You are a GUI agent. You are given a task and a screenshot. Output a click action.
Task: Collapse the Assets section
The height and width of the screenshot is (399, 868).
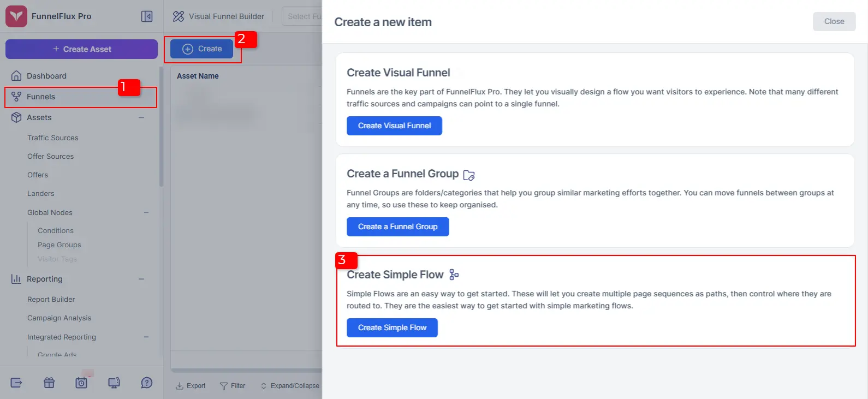141,117
